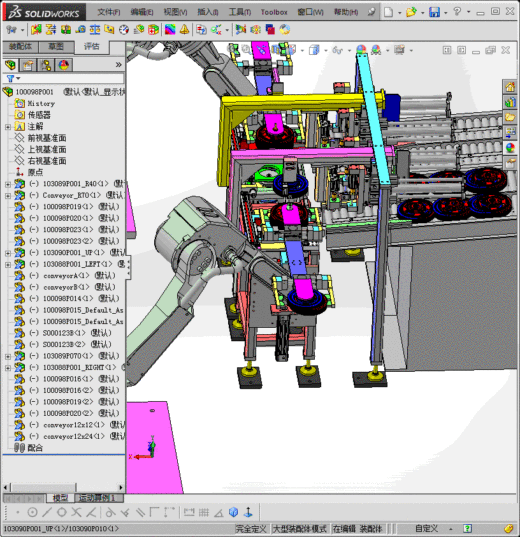Switch to the 草图 tab
Screen dimensions: 520x537
[x=56, y=47]
